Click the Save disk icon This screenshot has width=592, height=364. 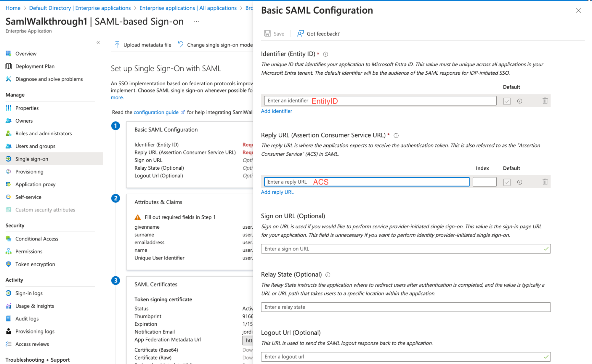tap(267, 33)
